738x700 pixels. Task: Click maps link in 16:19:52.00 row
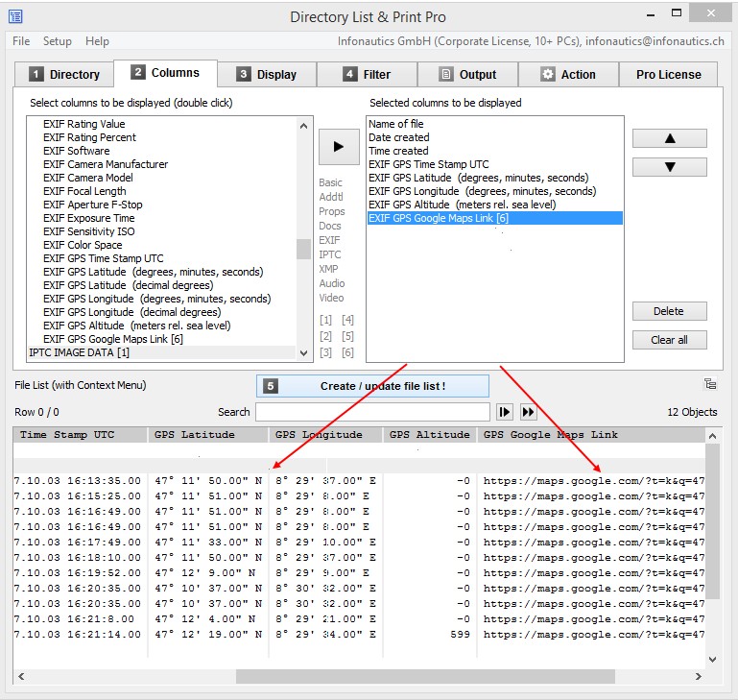pos(593,573)
